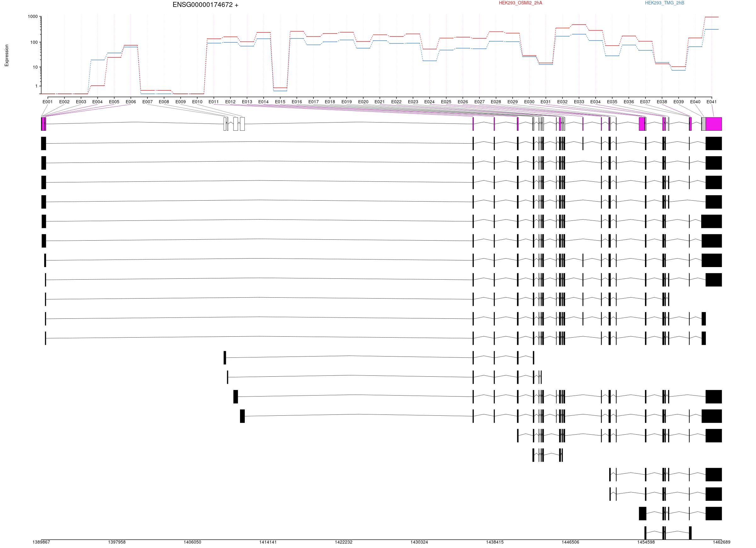756x548 pixels.
Task: Click the Expression axis label
Action: [7, 55]
